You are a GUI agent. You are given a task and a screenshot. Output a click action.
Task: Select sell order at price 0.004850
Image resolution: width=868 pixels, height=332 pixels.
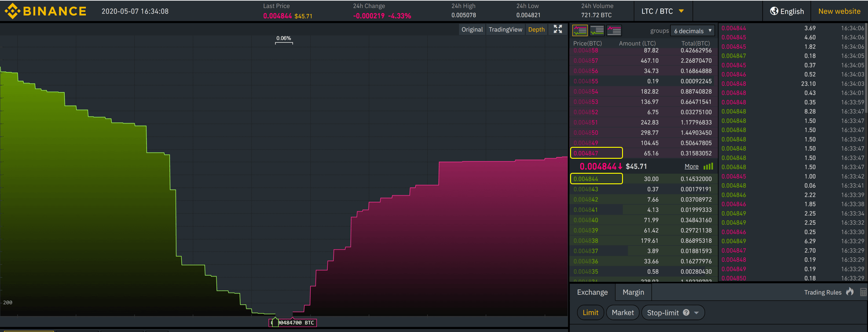click(x=644, y=133)
